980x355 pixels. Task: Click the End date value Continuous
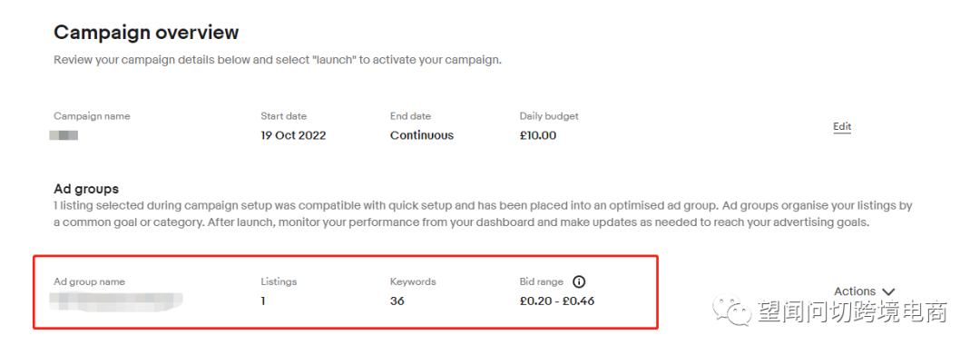[422, 135]
